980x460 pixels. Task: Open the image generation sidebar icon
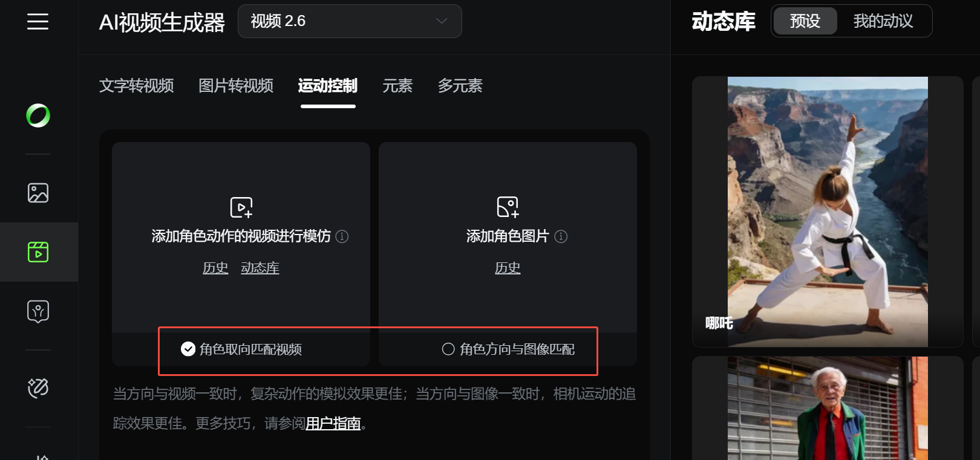click(x=38, y=193)
